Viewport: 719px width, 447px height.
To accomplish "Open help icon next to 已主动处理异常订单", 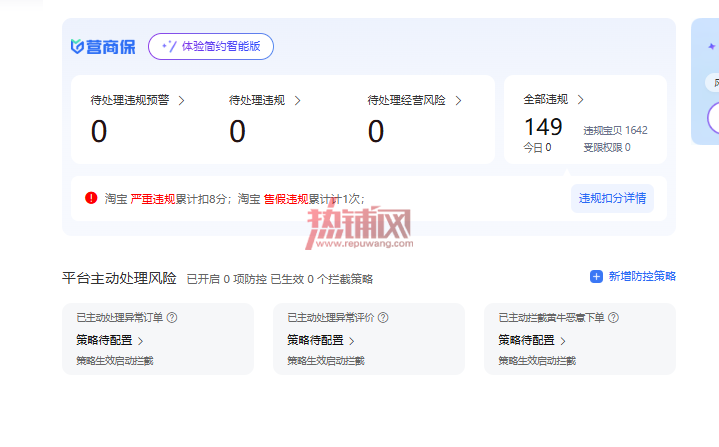I will pos(172,317).
